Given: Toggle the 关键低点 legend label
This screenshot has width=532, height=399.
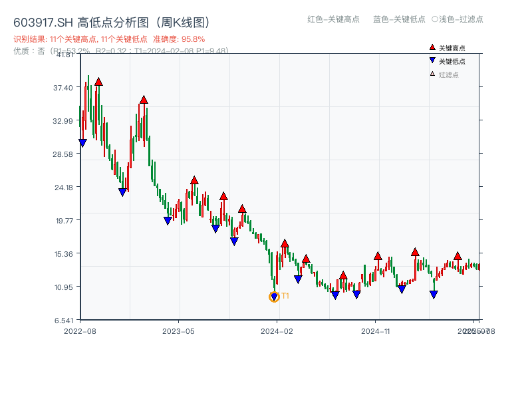Looking at the screenshot, I should (x=452, y=61).
